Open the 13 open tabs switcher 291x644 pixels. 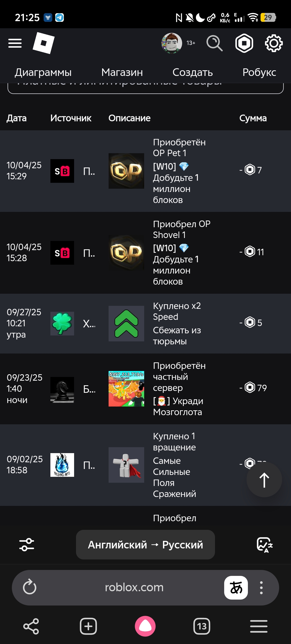(x=202, y=626)
